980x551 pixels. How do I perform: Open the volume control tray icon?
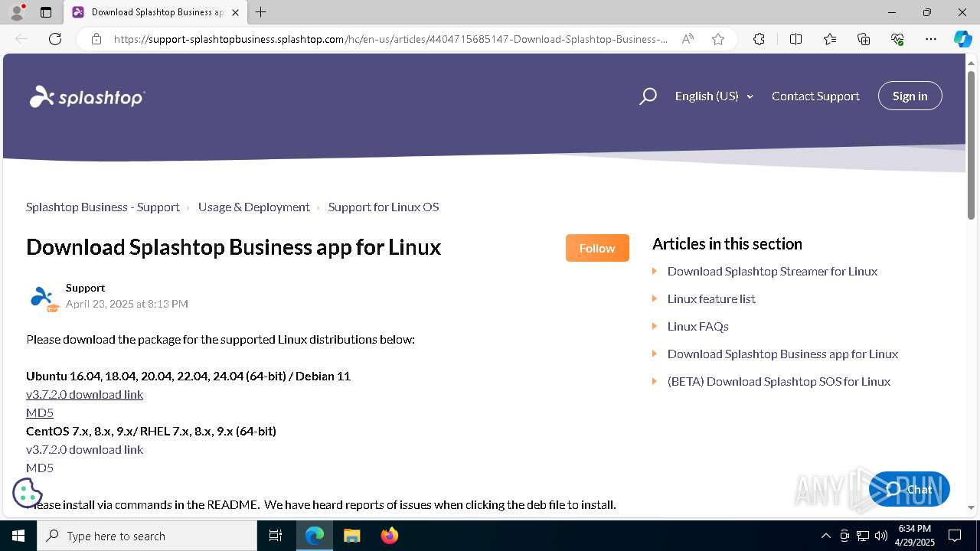[x=881, y=536]
